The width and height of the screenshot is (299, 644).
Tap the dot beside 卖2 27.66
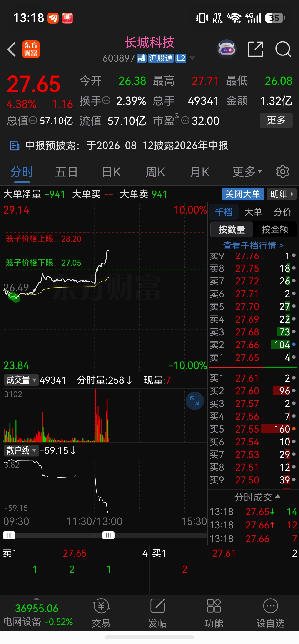[x=294, y=345]
